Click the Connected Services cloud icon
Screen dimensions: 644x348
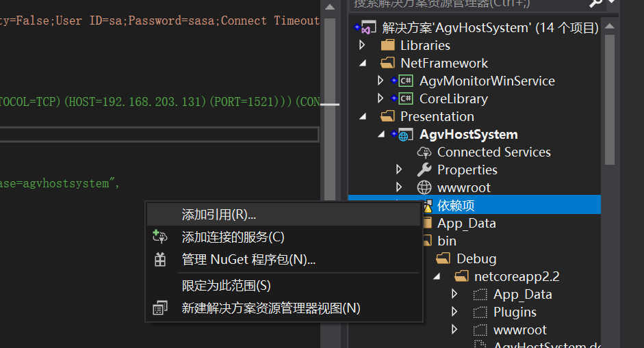424,152
